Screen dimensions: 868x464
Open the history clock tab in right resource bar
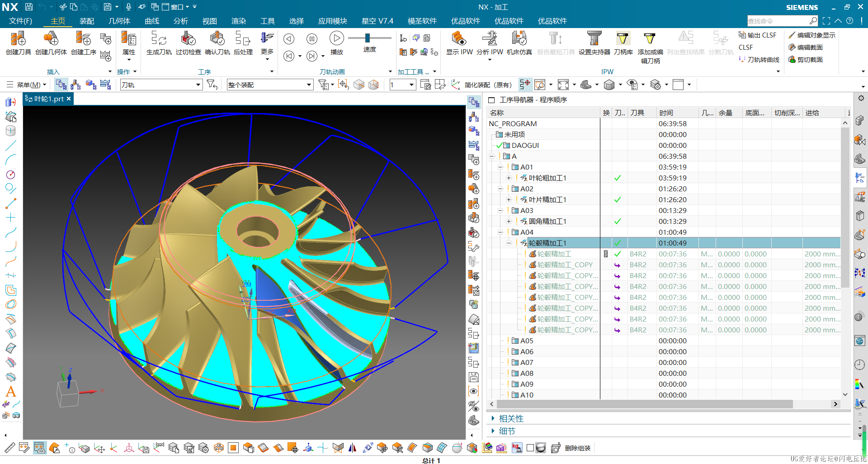pos(860,365)
